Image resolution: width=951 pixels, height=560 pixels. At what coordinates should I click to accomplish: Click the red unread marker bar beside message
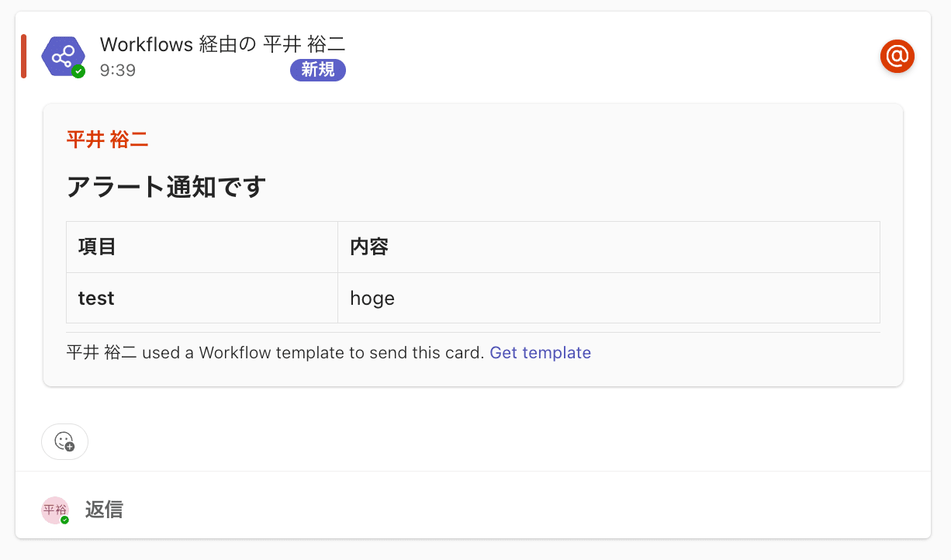tap(24, 56)
